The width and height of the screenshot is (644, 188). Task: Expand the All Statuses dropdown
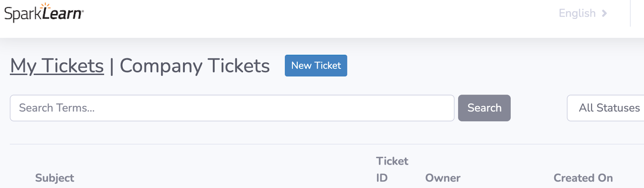pyautogui.click(x=609, y=108)
